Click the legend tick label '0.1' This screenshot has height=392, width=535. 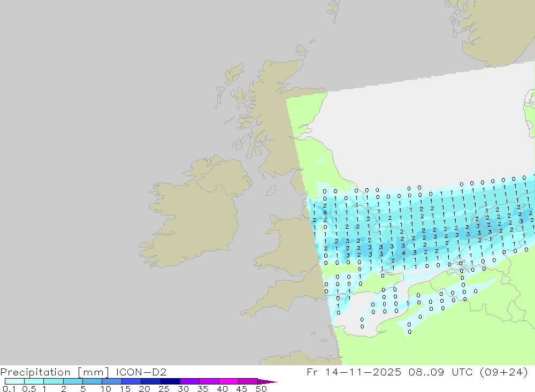[x=9, y=389]
